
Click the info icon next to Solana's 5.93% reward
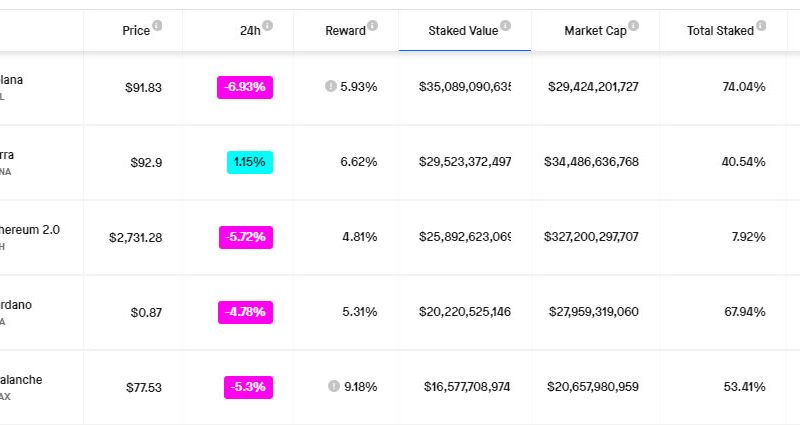click(x=330, y=87)
